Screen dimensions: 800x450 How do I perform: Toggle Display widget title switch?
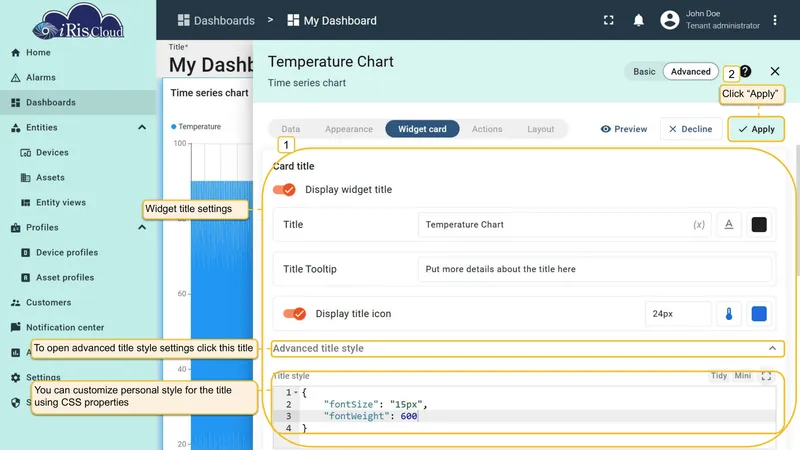284,190
